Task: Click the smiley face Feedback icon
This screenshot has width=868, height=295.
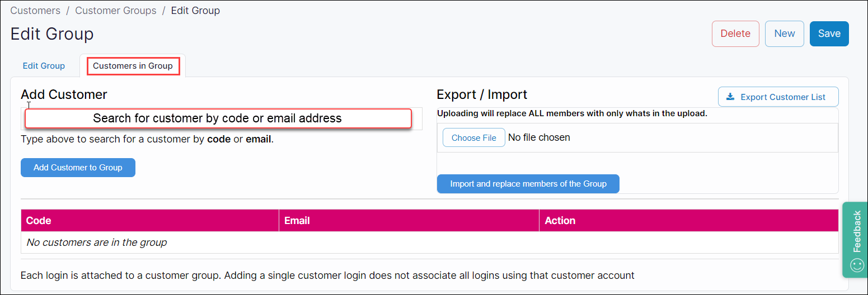Action: point(857,265)
